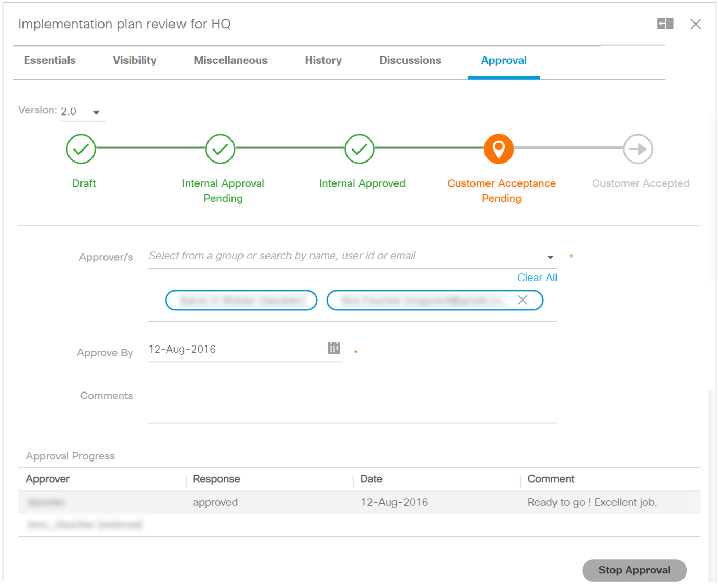Screen dimensions: 718x588
Task: Switch to the Essentials tab
Action: click(50, 60)
